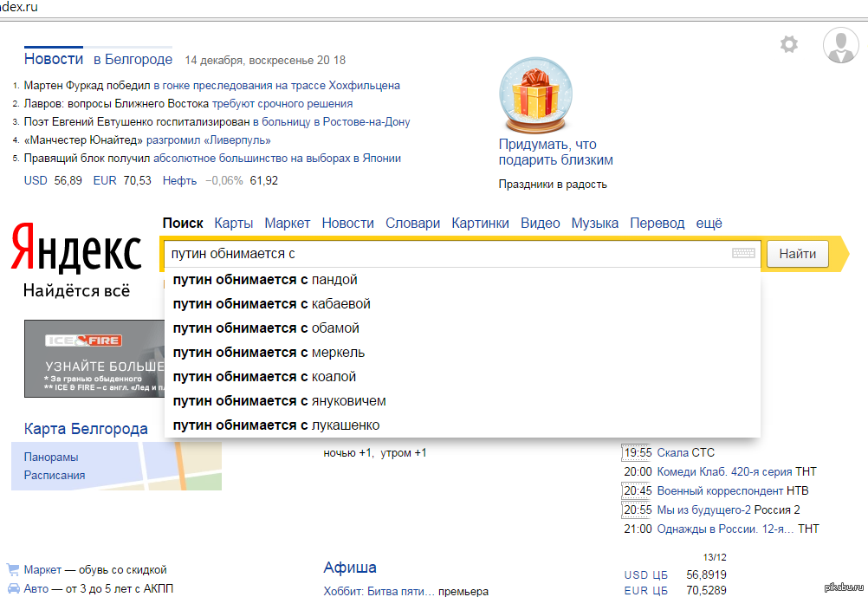Open the Афиша section link
The image size is (868, 597).
coord(350,568)
